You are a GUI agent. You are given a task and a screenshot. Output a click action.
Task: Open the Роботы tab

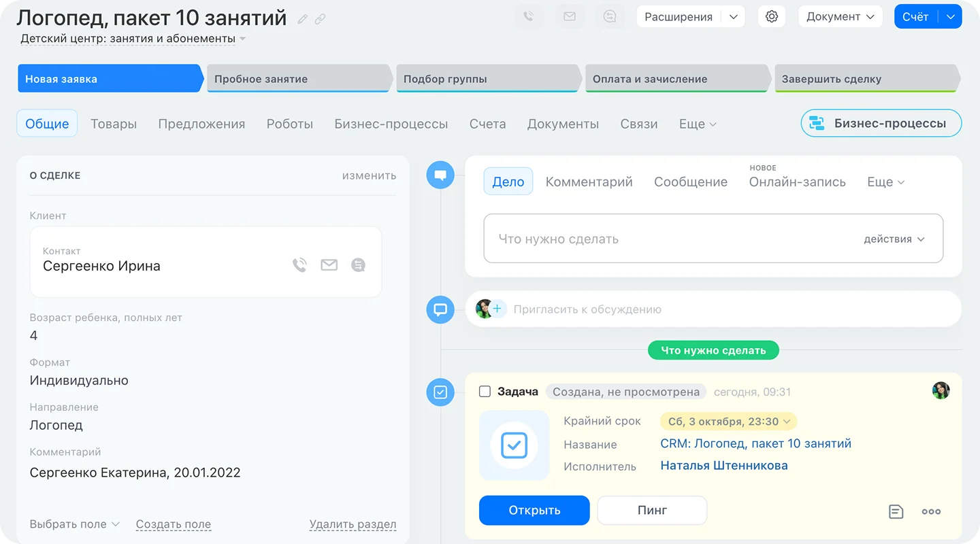point(290,124)
